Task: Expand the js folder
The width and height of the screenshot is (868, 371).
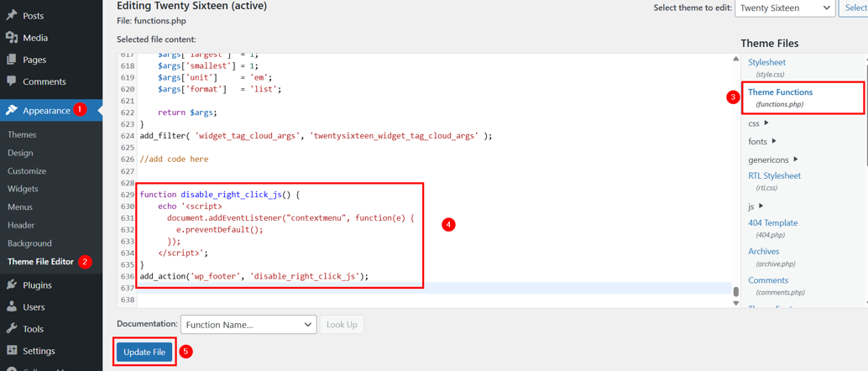Action: (756, 206)
